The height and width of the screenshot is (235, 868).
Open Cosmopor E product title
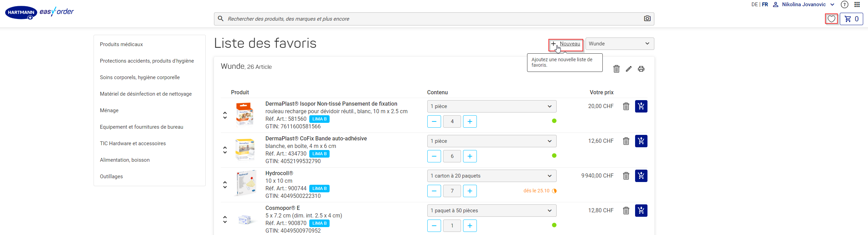[x=282, y=208]
